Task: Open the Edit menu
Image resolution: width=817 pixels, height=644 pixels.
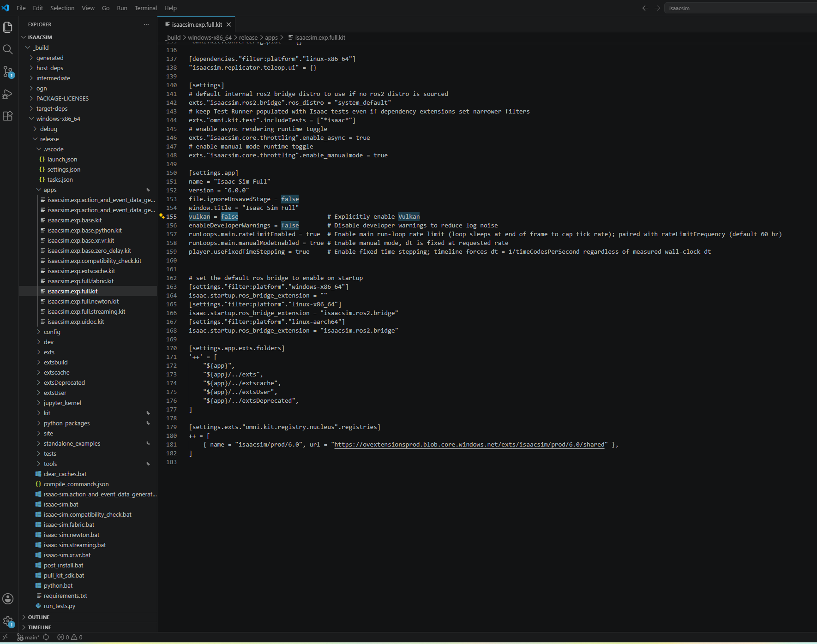Action: click(38, 8)
